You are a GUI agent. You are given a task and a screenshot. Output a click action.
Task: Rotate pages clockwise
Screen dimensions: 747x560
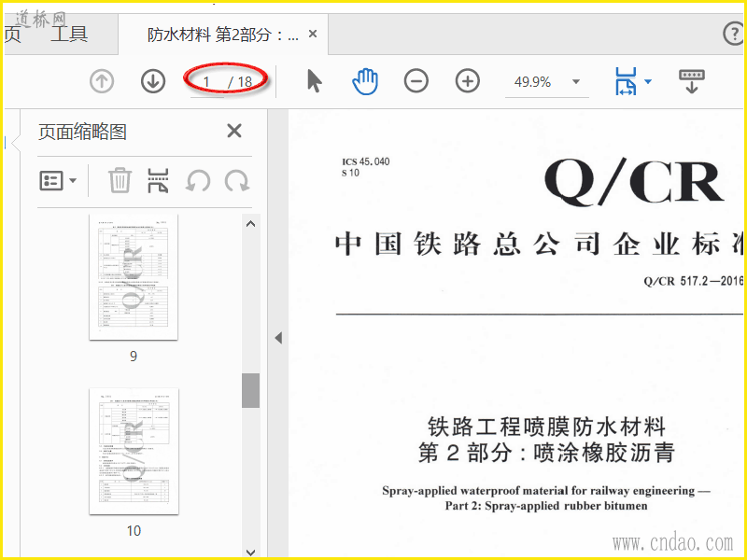click(x=237, y=181)
